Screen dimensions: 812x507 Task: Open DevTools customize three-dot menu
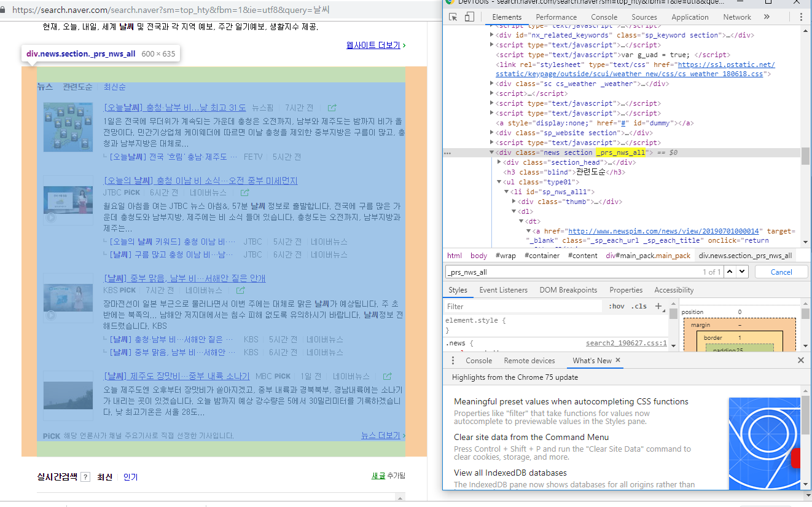[801, 17]
